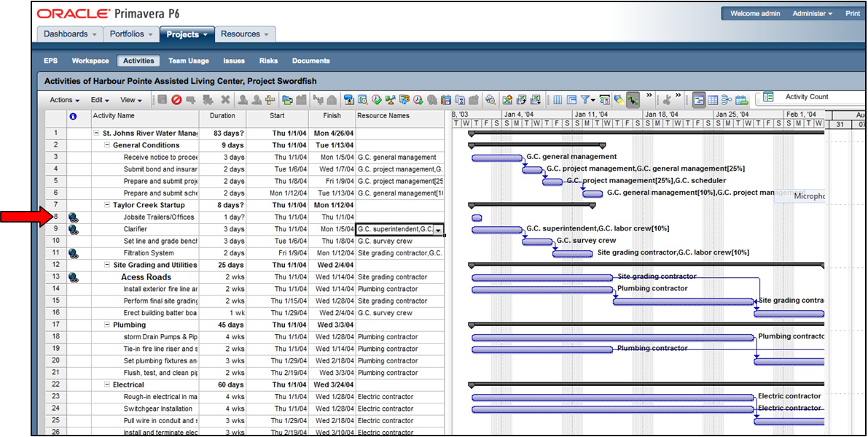Click the Filter funnel icon
Viewport: 868px width, 437px height.
pyautogui.click(x=587, y=100)
